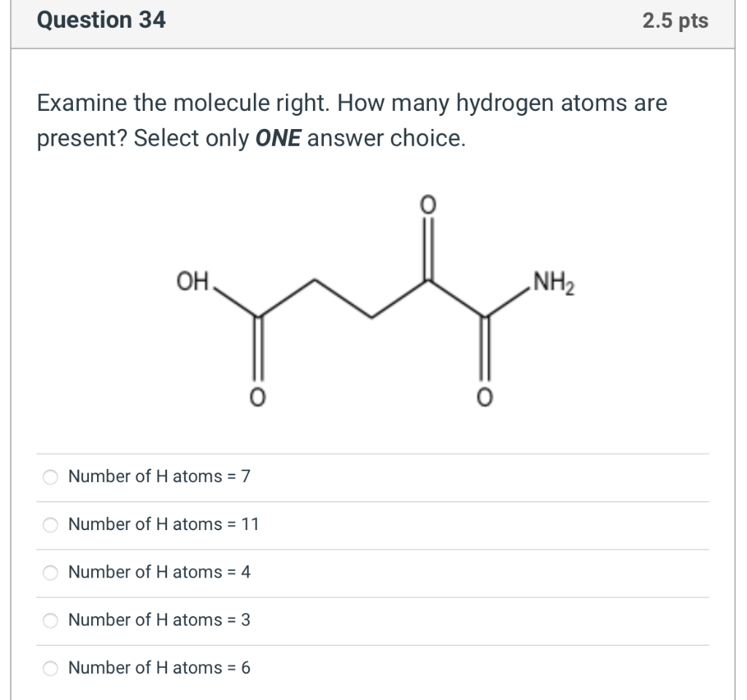Screen dimensions: 747x700
Task: Click the answer text 'Number of H atoms = 6'
Action: click(158, 668)
